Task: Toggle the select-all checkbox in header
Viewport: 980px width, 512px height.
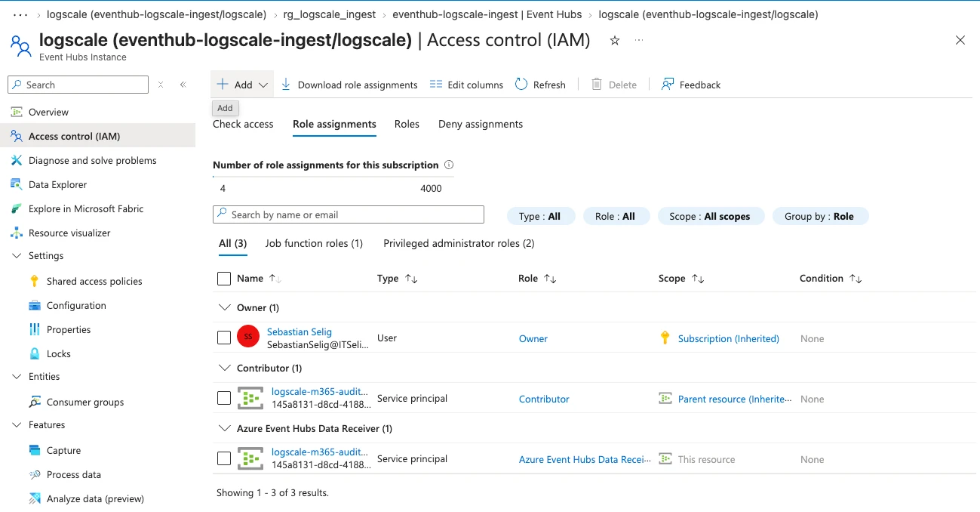Action: [x=224, y=279]
